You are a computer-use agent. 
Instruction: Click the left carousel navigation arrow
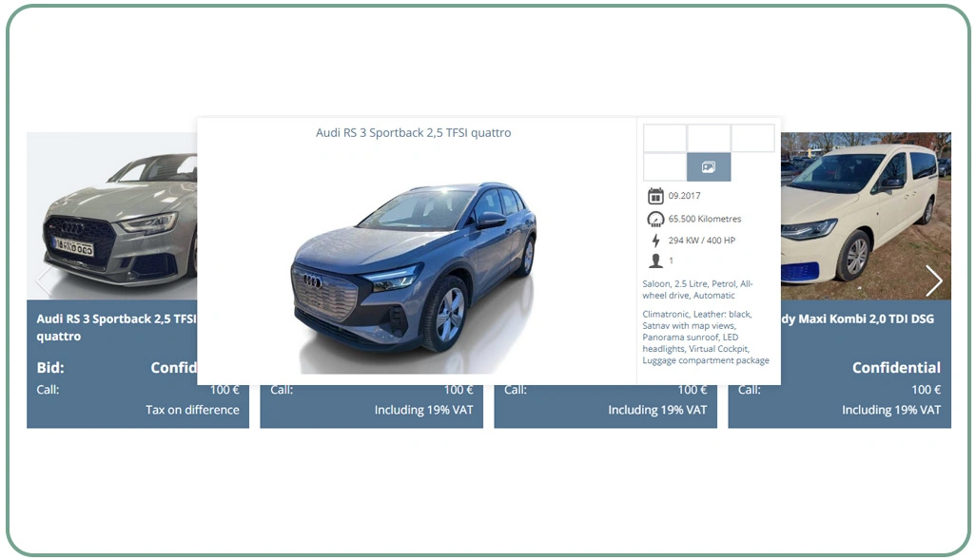pyautogui.click(x=42, y=281)
